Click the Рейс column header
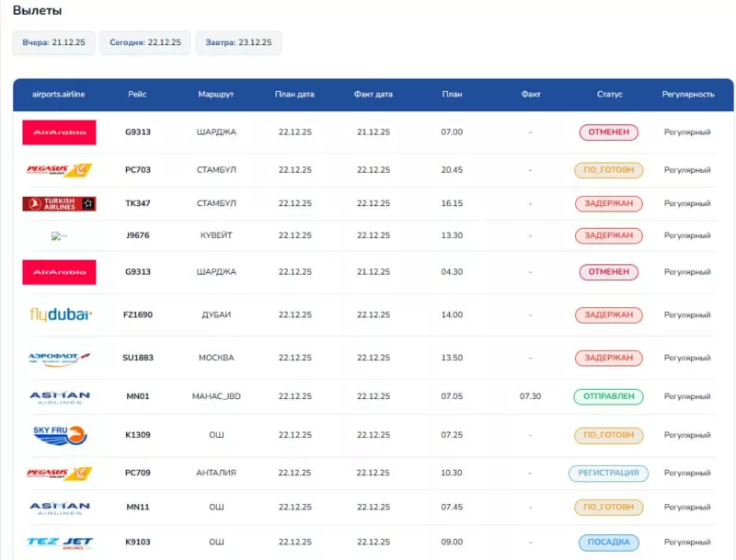The height and width of the screenshot is (560, 736). click(138, 94)
